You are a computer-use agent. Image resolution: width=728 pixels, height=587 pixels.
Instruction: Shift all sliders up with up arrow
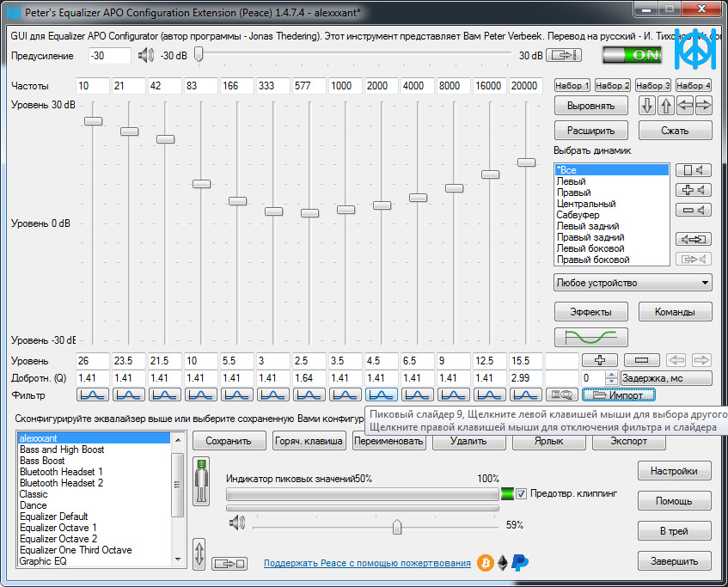click(666, 106)
